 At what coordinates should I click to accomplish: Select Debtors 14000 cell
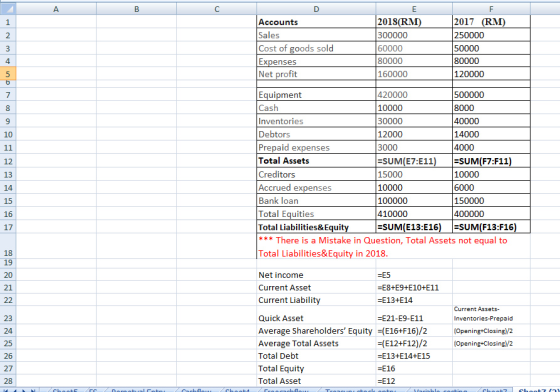[x=491, y=134]
